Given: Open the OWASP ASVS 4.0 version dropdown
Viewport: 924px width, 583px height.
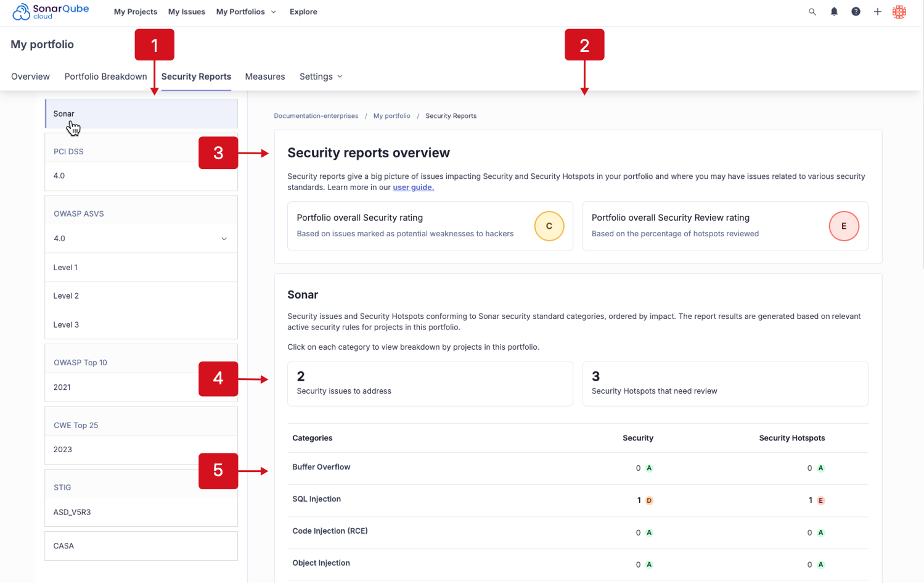Looking at the screenshot, I should pos(224,238).
